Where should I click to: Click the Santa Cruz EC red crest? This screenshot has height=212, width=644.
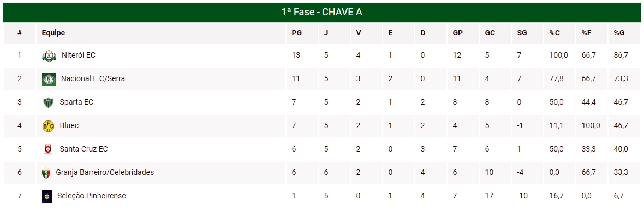point(48,149)
